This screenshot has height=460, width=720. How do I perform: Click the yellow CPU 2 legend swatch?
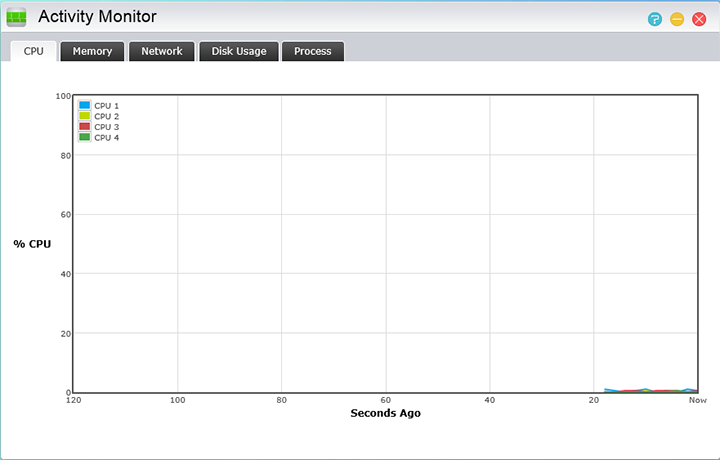click(x=85, y=116)
